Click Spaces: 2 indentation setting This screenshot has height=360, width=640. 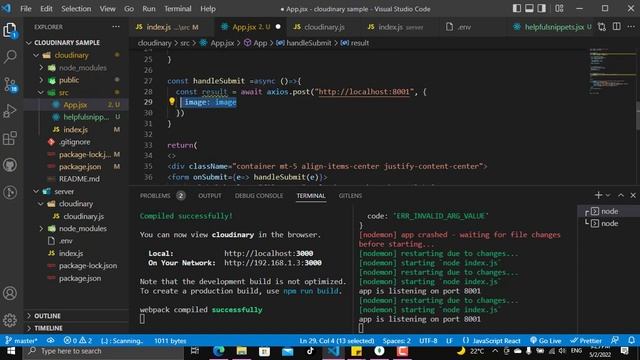tap(397, 340)
